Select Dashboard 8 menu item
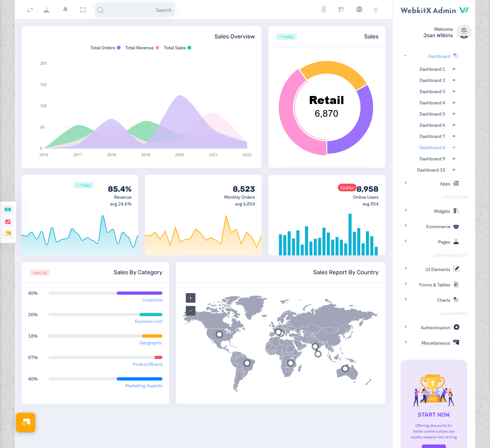The height and width of the screenshot is (448, 490). 432,148
